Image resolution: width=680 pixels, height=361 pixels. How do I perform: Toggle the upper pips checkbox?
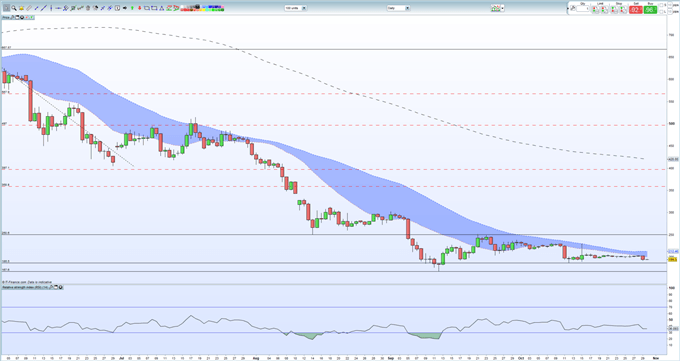click(670, 5)
